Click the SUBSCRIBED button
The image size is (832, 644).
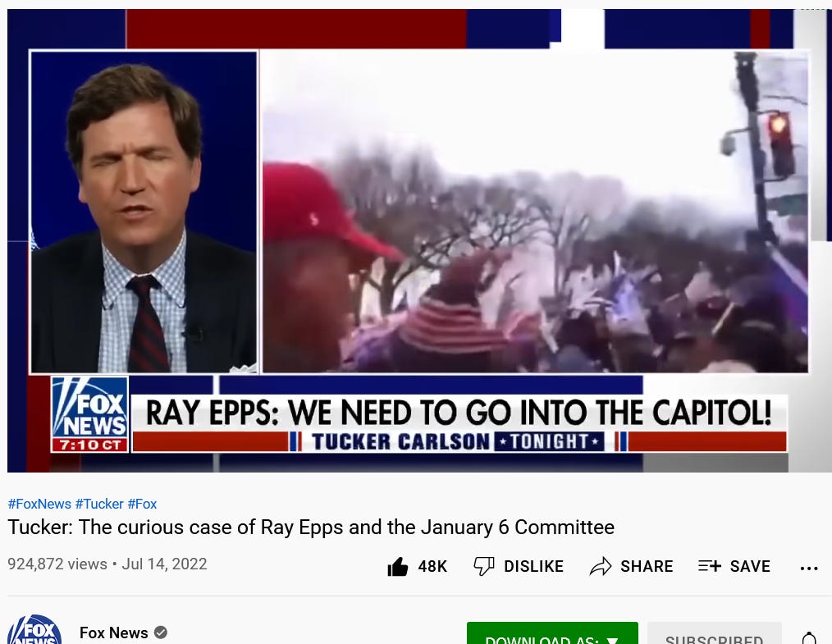point(714,633)
